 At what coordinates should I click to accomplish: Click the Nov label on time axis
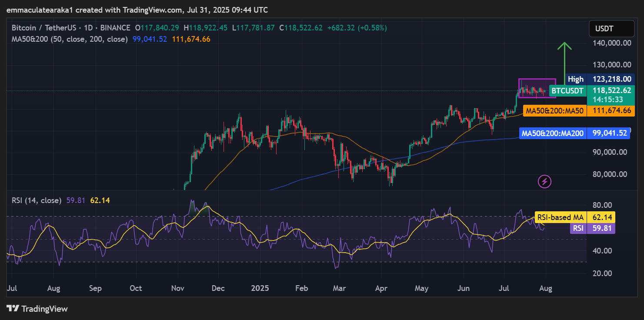[x=178, y=288]
